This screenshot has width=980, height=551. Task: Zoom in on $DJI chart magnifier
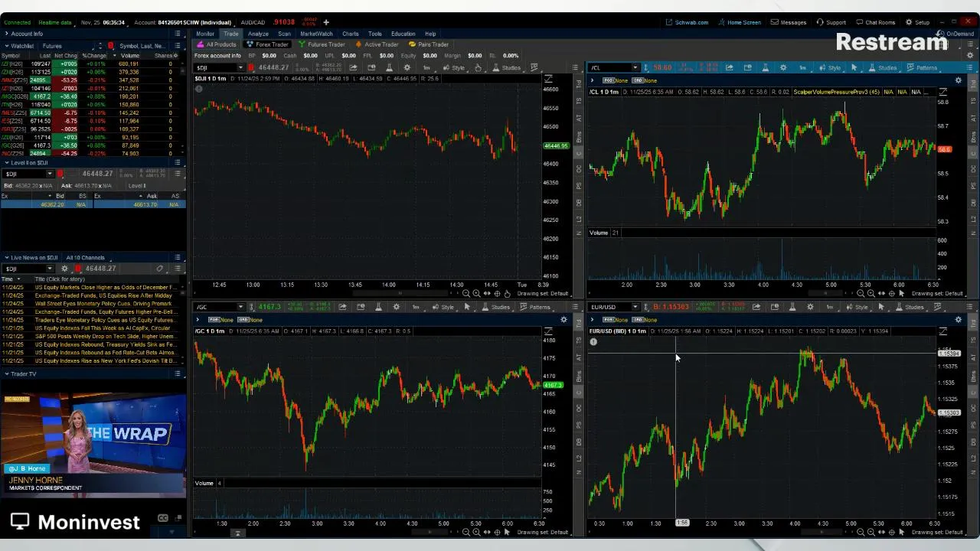click(x=476, y=294)
